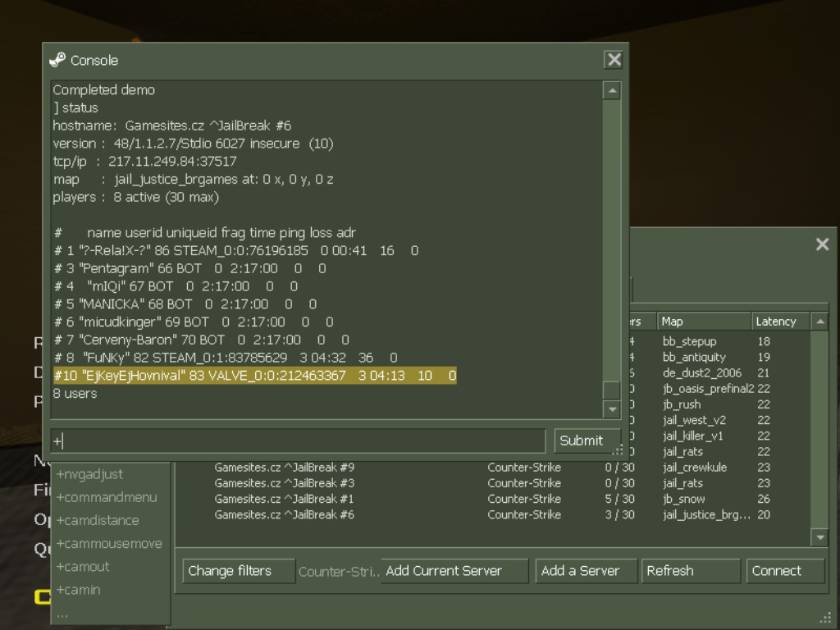Click the Add a Server button
This screenshot has height=630, width=840.
pyautogui.click(x=587, y=571)
